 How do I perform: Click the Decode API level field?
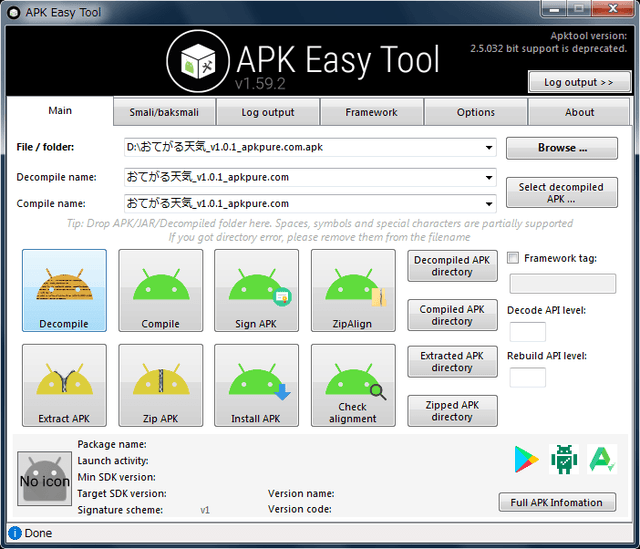click(x=528, y=332)
